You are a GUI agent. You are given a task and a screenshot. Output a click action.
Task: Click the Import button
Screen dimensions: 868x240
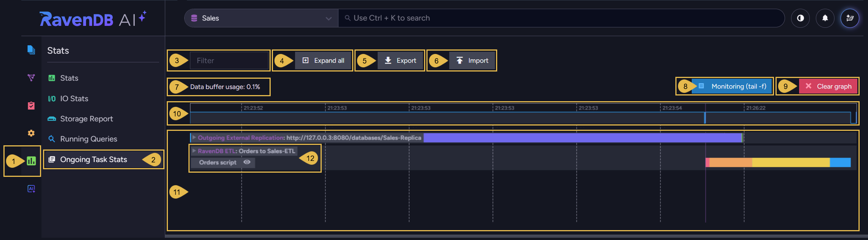[472, 60]
